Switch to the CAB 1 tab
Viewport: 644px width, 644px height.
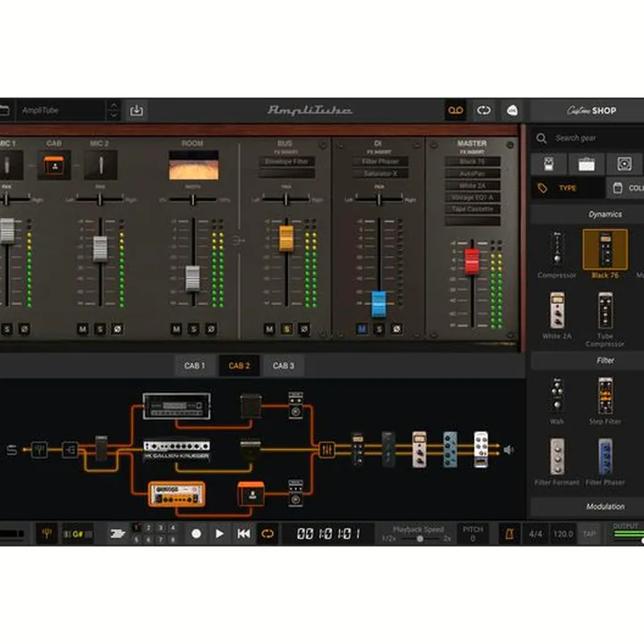(x=195, y=366)
